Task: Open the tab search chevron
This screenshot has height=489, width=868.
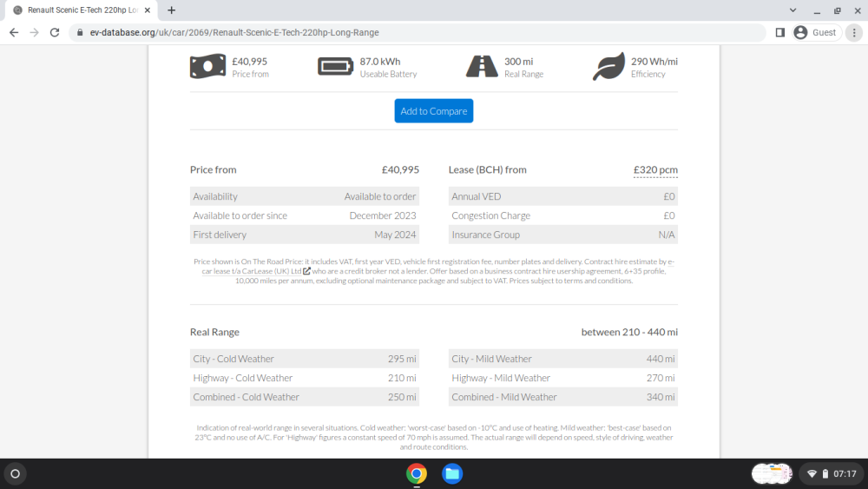Action: tap(792, 10)
